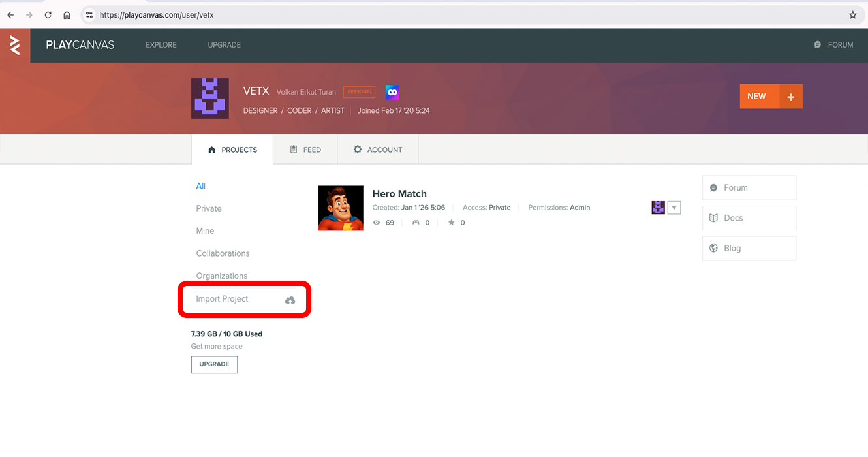Click the PERSONAL plan badge
This screenshot has width=868, height=457.
(x=360, y=92)
